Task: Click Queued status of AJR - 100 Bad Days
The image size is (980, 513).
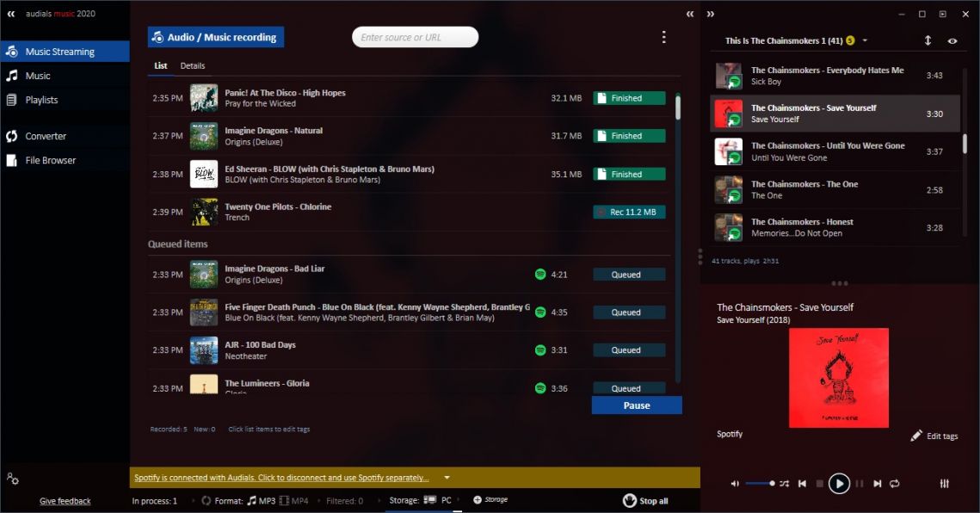Action: 629,350
